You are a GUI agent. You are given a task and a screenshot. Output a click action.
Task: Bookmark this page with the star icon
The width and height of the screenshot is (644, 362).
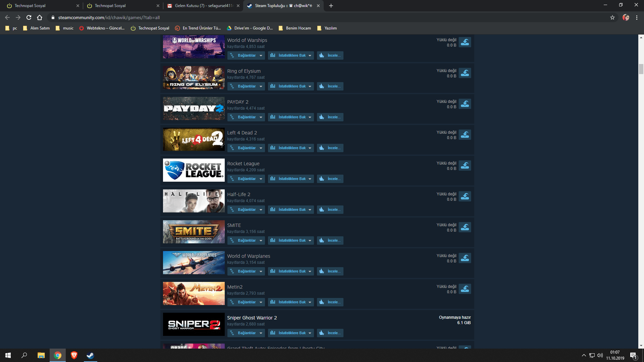pos(612,17)
